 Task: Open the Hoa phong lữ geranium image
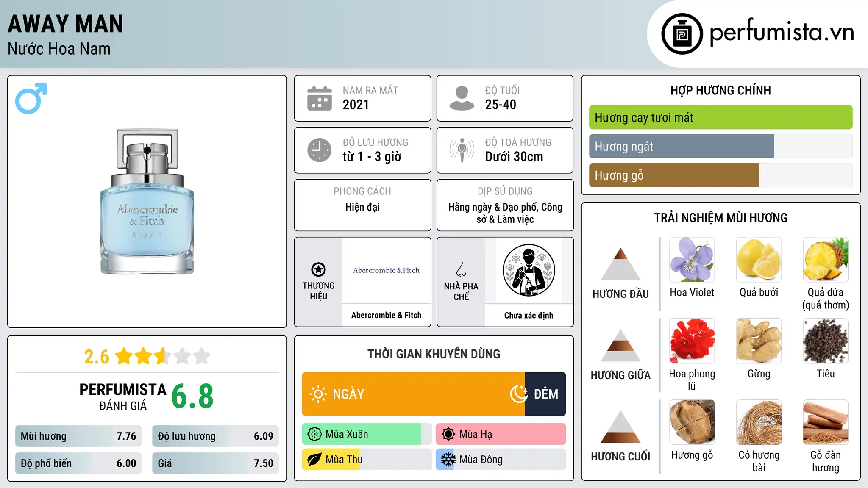click(x=692, y=341)
